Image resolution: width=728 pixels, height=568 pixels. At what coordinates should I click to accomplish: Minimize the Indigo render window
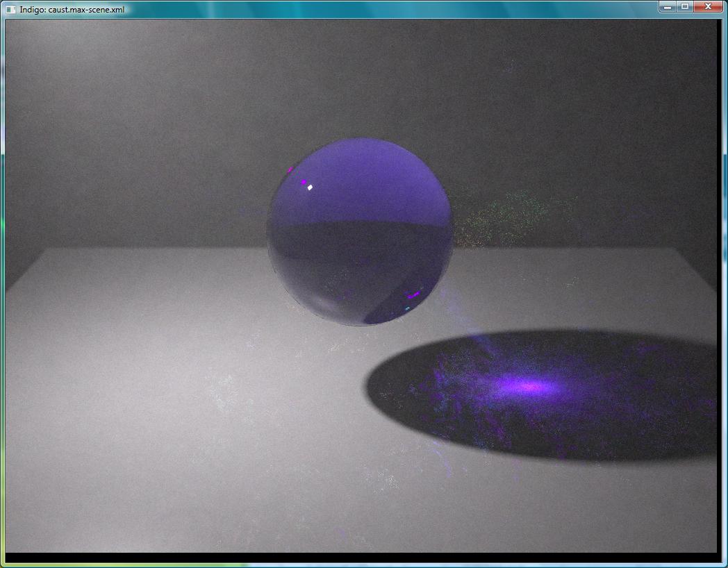tap(667, 6)
